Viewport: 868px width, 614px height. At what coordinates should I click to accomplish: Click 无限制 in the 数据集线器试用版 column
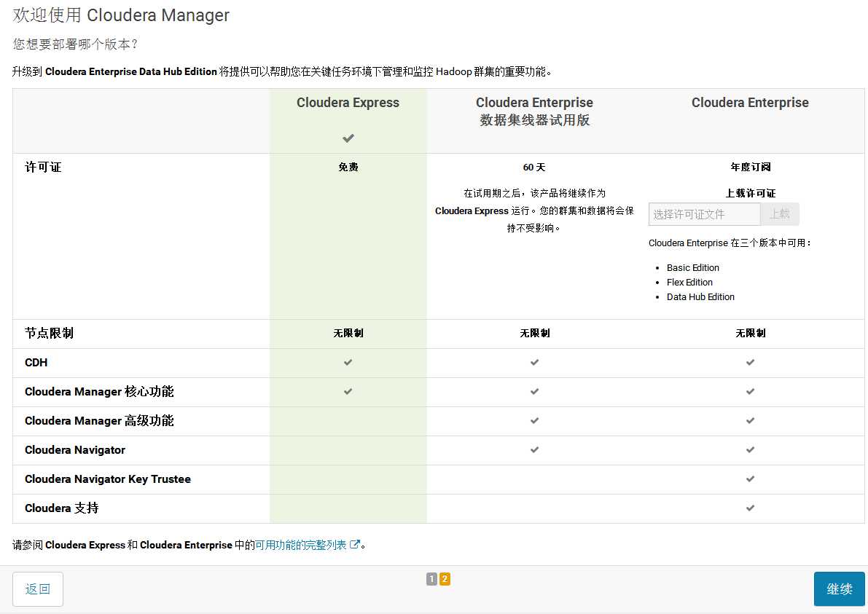(x=534, y=333)
